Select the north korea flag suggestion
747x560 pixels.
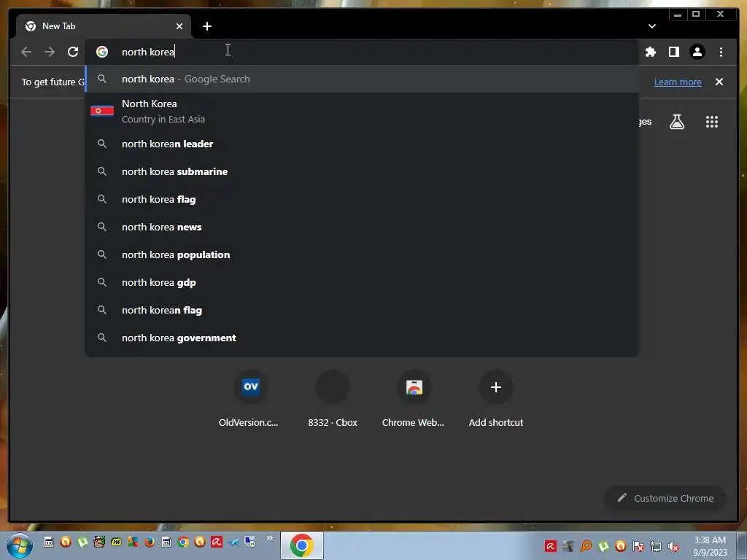pyautogui.click(x=362, y=199)
